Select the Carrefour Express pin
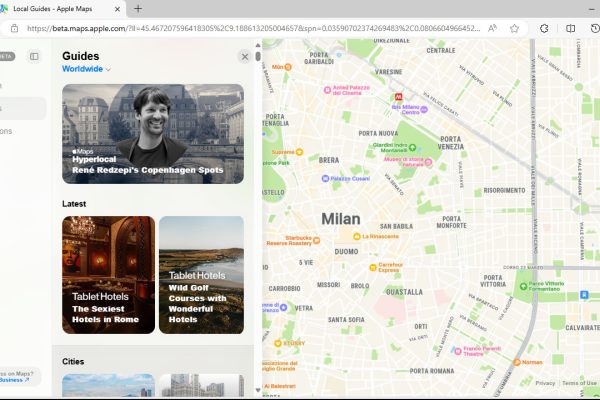Viewport: 600px width, 400px height. pyautogui.click(x=373, y=268)
